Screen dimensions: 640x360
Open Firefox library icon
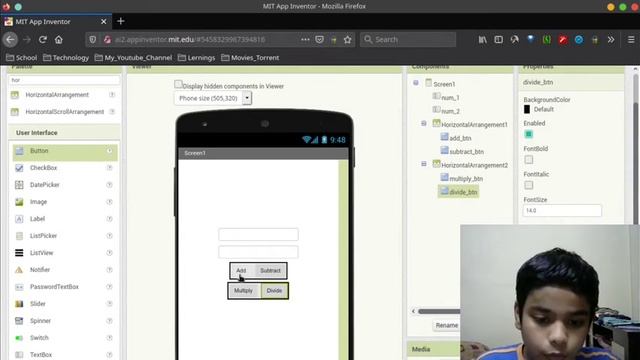[x=482, y=40]
